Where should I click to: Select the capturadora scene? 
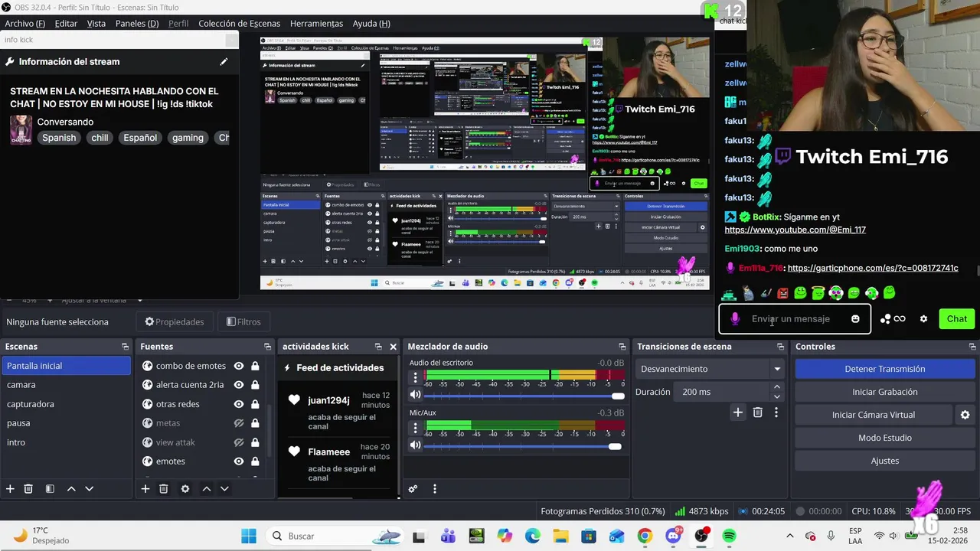[66, 404]
